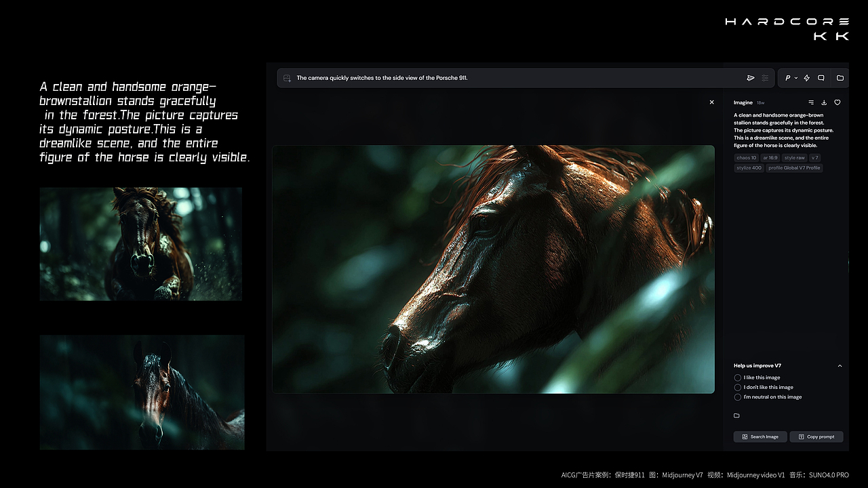
Task: Click the options list icon beside Imagine
Action: coord(811,102)
